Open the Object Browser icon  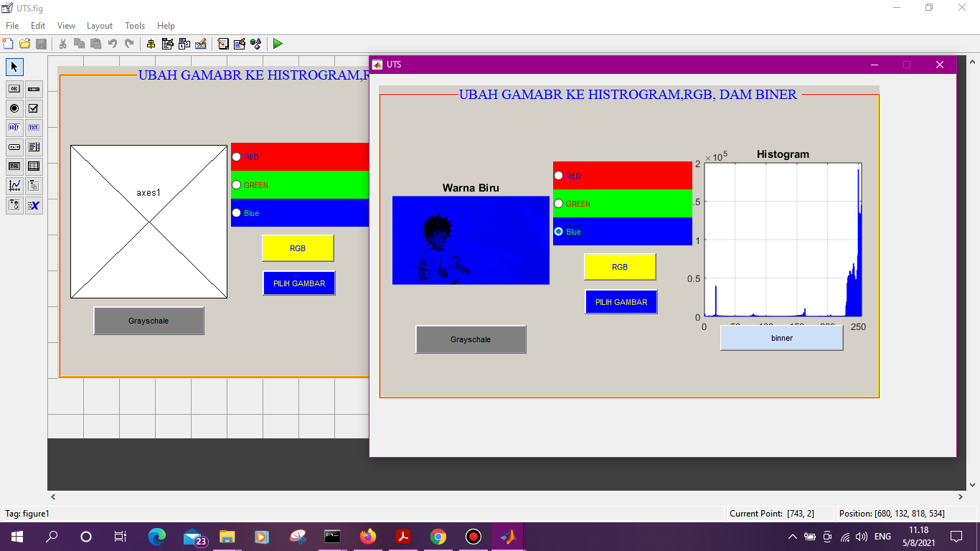(x=256, y=44)
